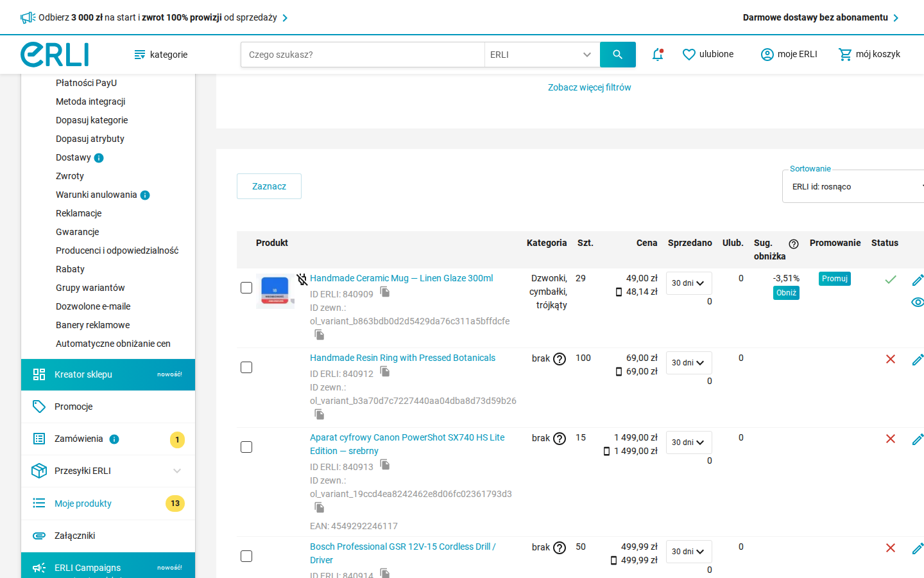The width and height of the screenshot is (924, 578).
Task: Open ERLI search scope dropdown
Action: (x=542, y=55)
